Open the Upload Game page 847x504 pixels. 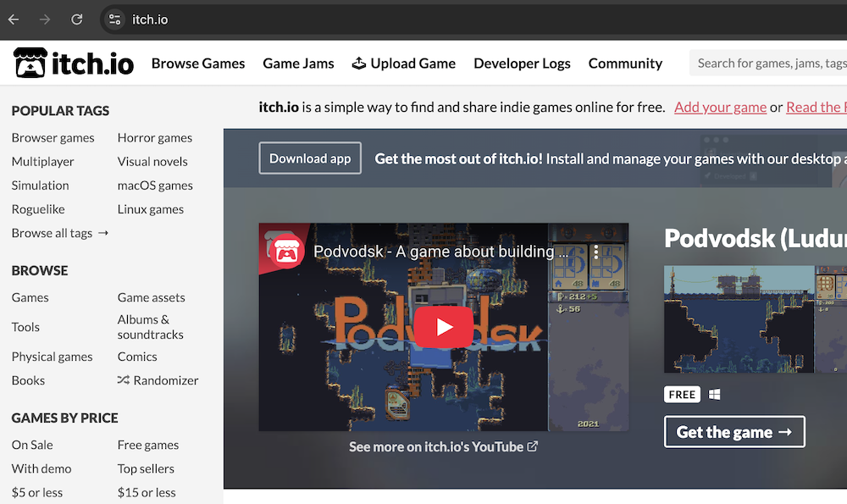tap(404, 64)
